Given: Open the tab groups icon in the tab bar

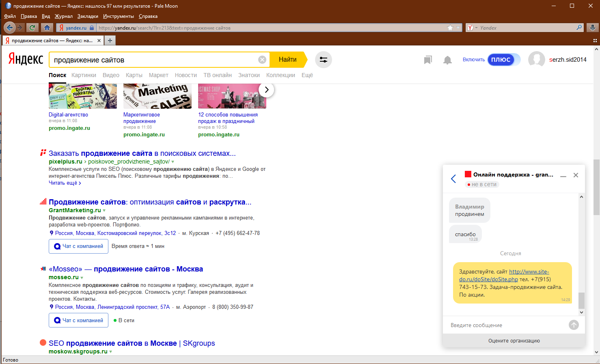Looking at the screenshot, I should [595, 41].
